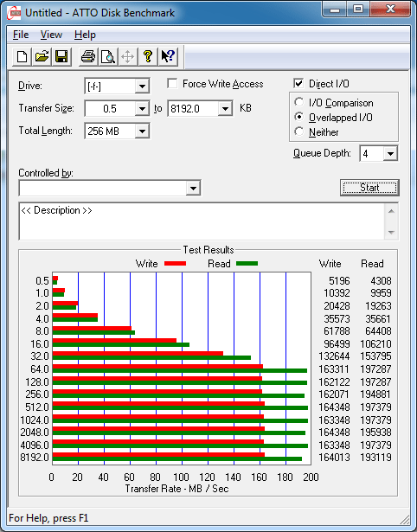The width and height of the screenshot is (417, 532).
Task: Click the greyed four-arrow move icon
Action: [x=127, y=56]
